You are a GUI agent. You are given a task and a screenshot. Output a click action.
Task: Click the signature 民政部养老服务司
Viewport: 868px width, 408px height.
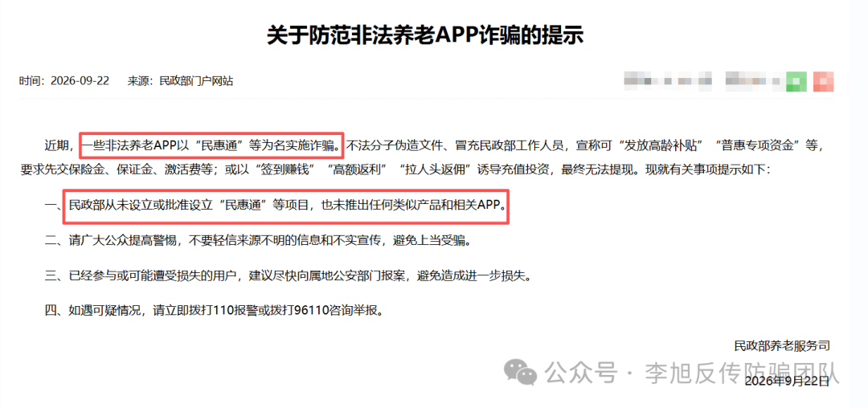coord(782,346)
